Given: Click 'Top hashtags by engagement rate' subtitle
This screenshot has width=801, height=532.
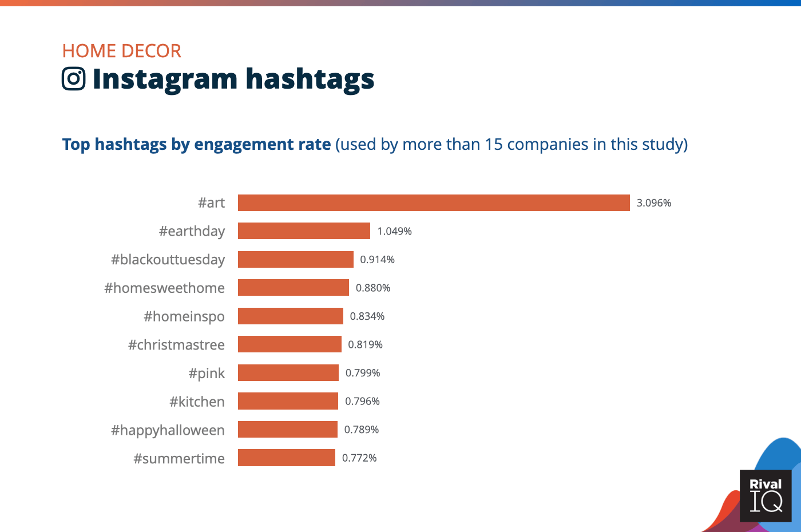Looking at the screenshot, I should (x=196, y=144).
